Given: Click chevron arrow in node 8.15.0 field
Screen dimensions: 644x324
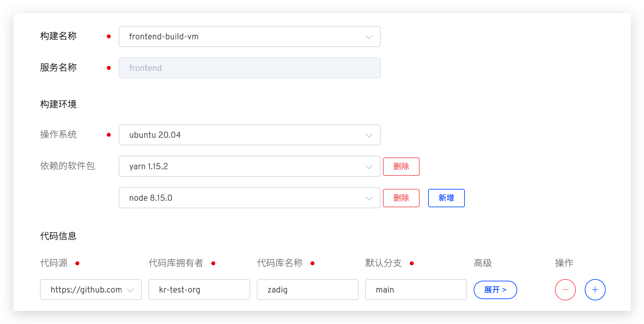Looking at the screenshot, I should point(369,198).
